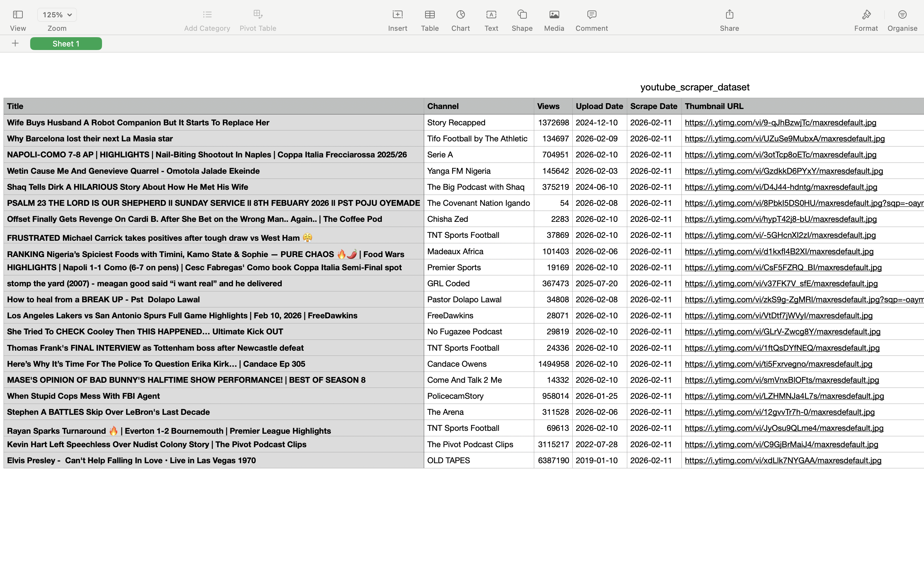Select the Sheet 1 tab
The image size is (924, 577).
tap(66, 44)
